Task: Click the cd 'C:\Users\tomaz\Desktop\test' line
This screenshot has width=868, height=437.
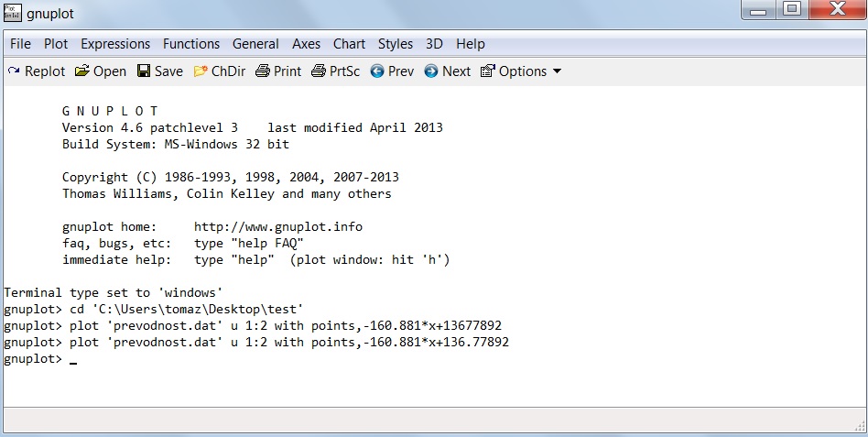Action: (154, 309)
